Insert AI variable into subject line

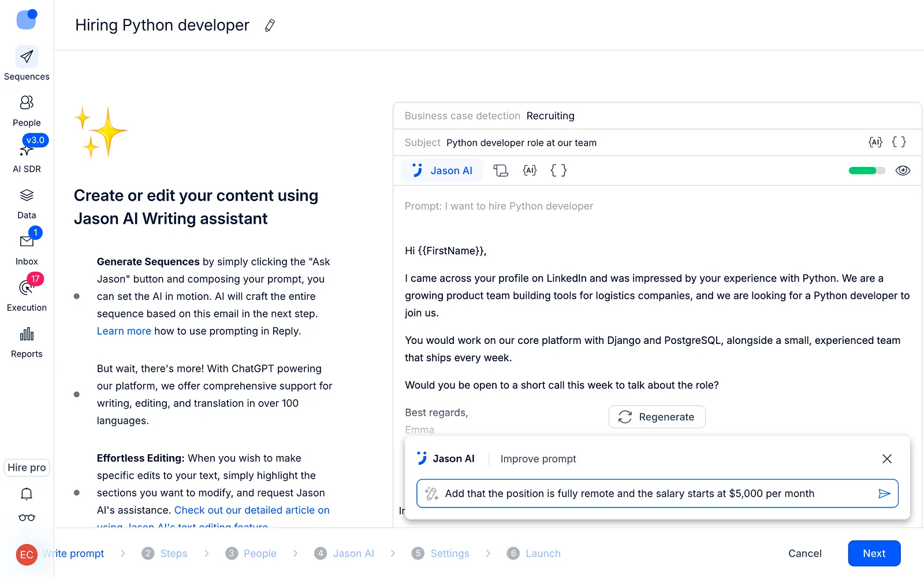tap(875, 142)
